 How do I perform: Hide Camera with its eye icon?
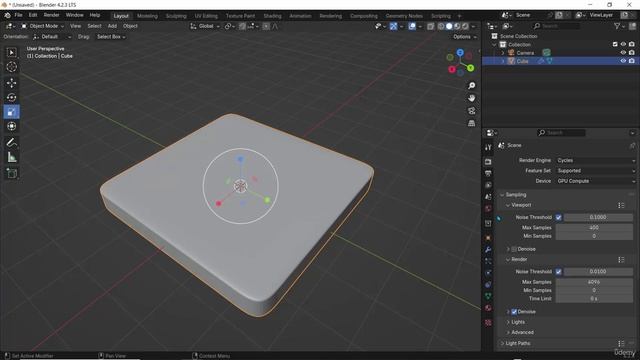click(x=623, y=53)
